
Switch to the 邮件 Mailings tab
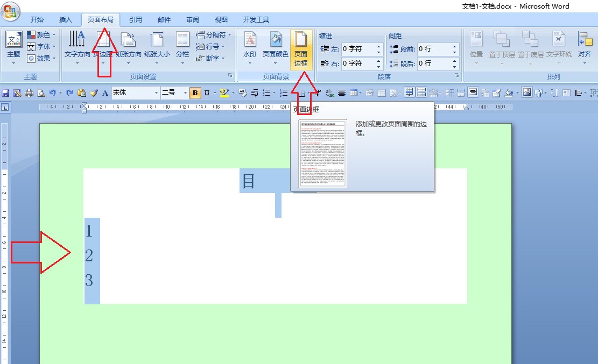tap(164, 20)
